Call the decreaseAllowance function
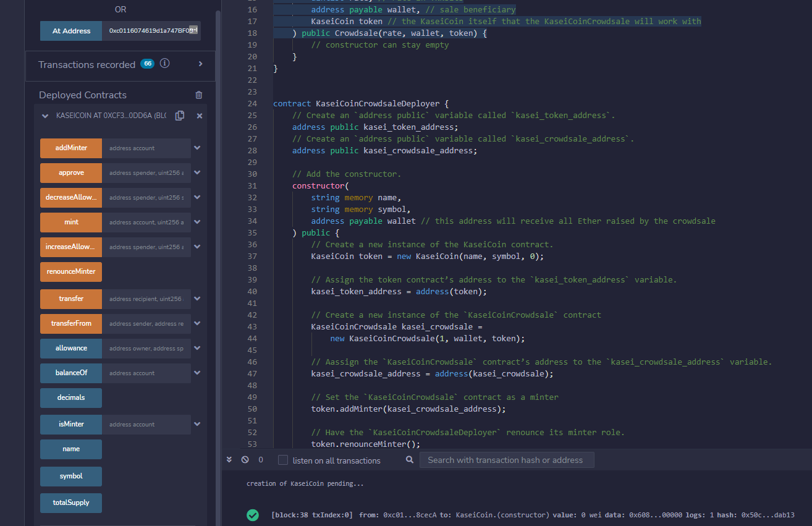 (71, 197)
